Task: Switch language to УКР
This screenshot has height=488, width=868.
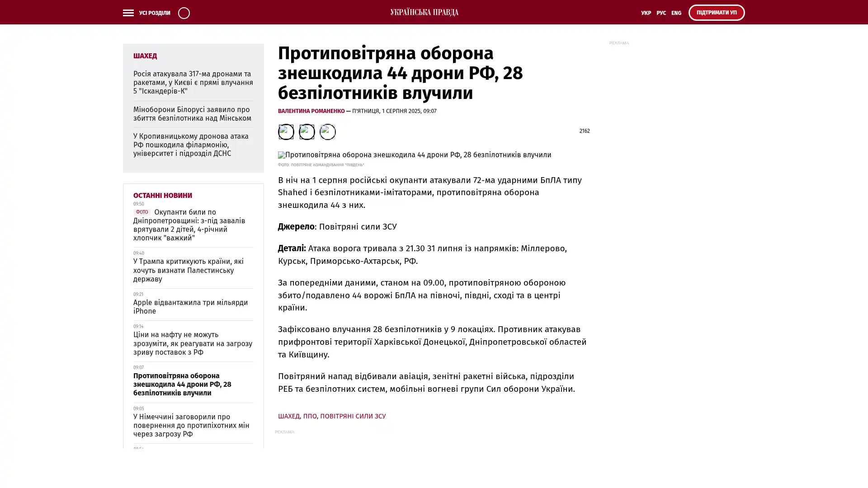Action: tap(646, 13)
